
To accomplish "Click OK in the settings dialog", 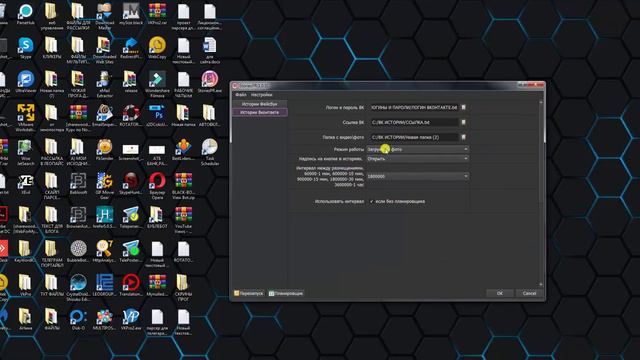I will (x=500, y=293).
